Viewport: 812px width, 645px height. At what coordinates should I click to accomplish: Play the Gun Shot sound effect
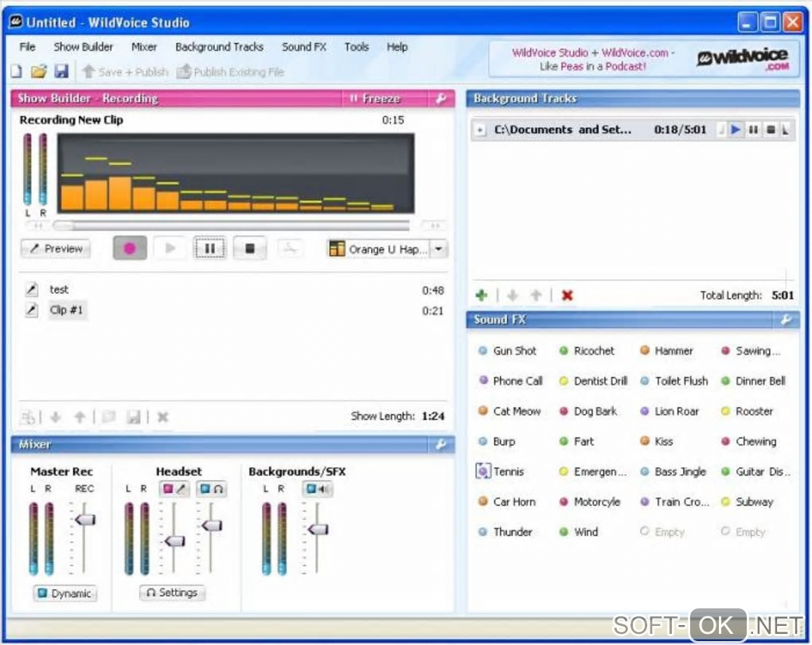(507, 350)
